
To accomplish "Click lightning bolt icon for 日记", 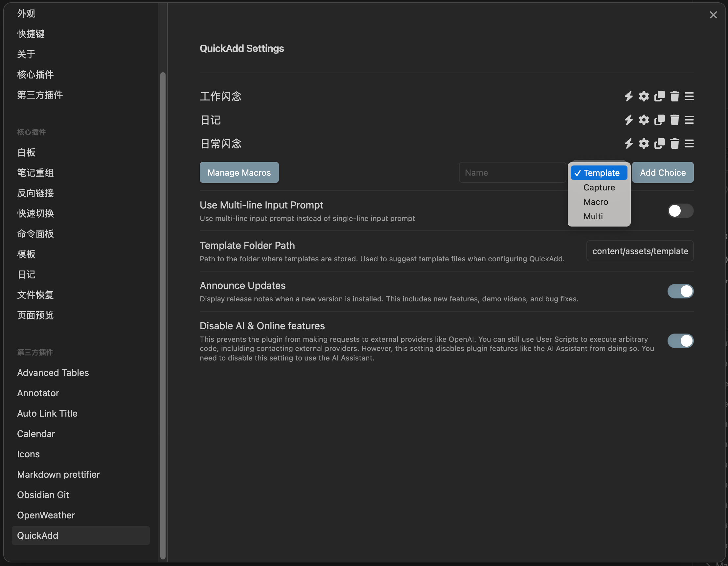I will click(628, 120).
